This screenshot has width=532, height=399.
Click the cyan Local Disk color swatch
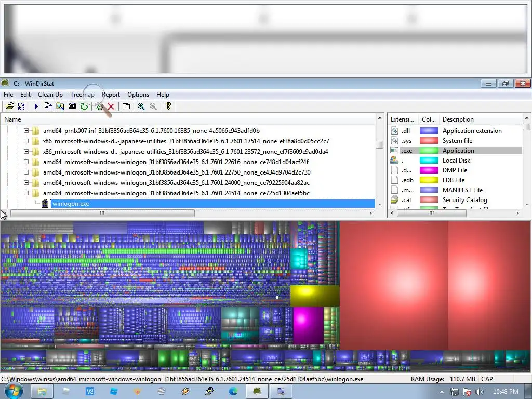[x=429, y=160]
